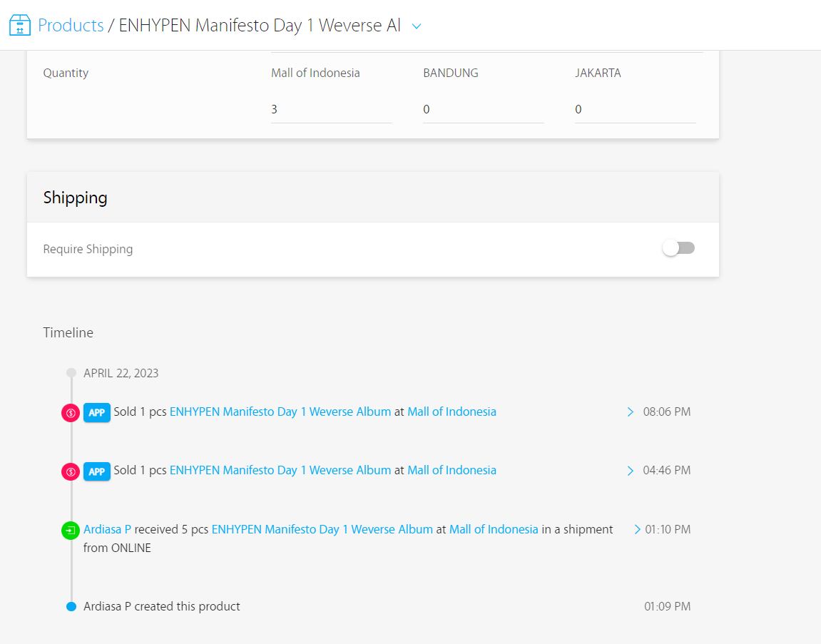The height and width of the screenshot is (644, 821).
Task: Click the JAKARTA quantity input field
Action: coord(635,110)
